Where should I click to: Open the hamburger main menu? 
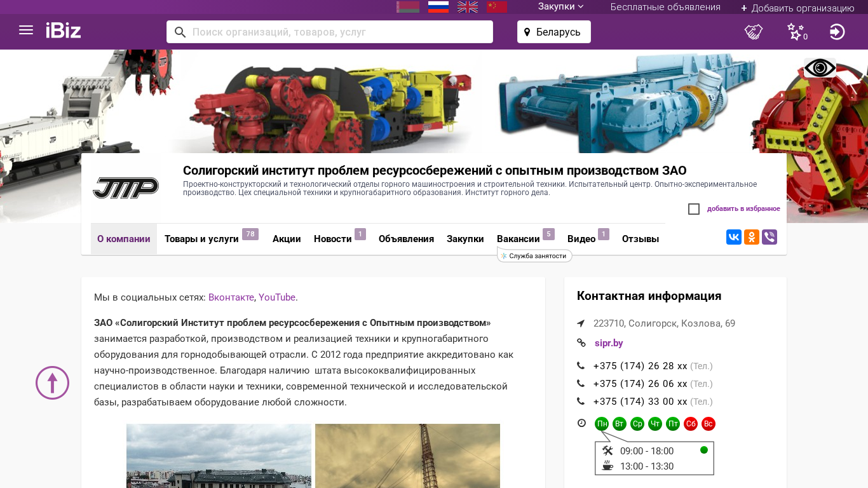[26, 30]
